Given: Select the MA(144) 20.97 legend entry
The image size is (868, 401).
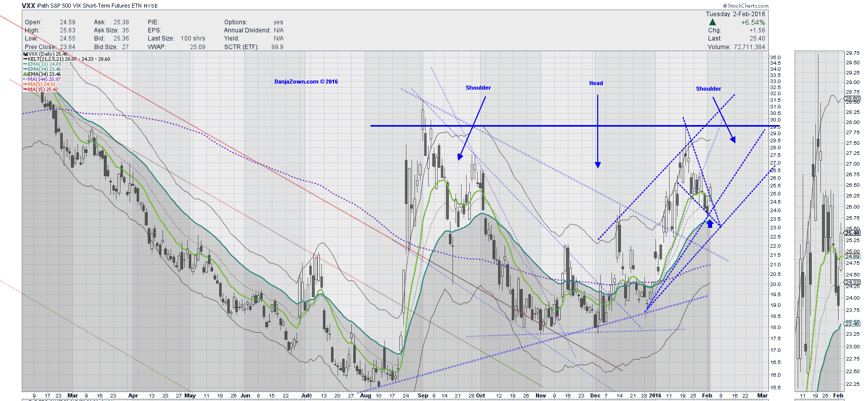Looking at the screenshot, I should [x=42, y=79].
